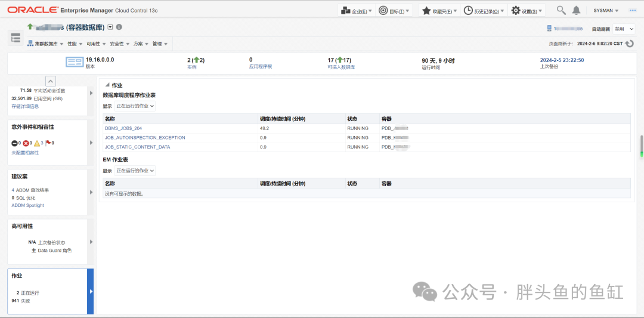The image size is (644, 318).
Task: Open the 安全性 security menu
Action: 119,44
